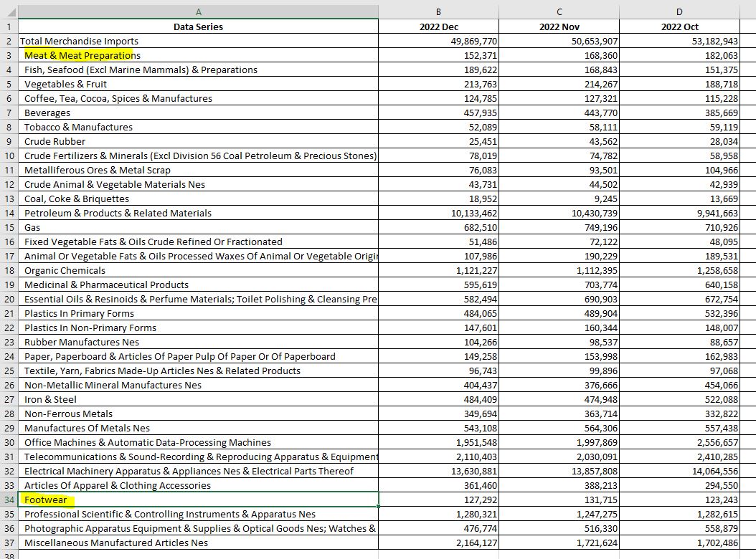Select row 14 header
This screenshot has height=559, width=756.
pos(9,213)
